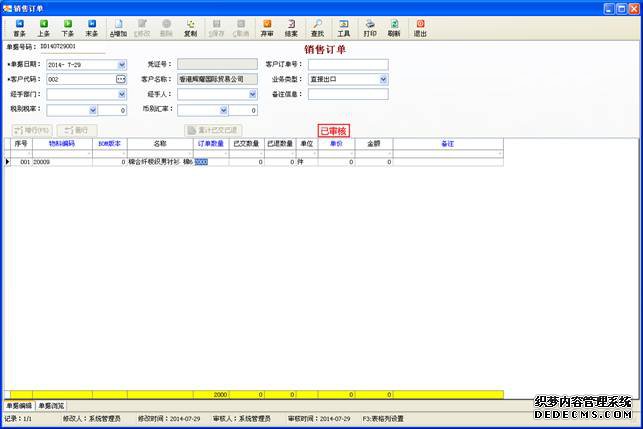Un-approve the order using 弃审
This screenshot has width=643, height=429.
click(266, 27)
